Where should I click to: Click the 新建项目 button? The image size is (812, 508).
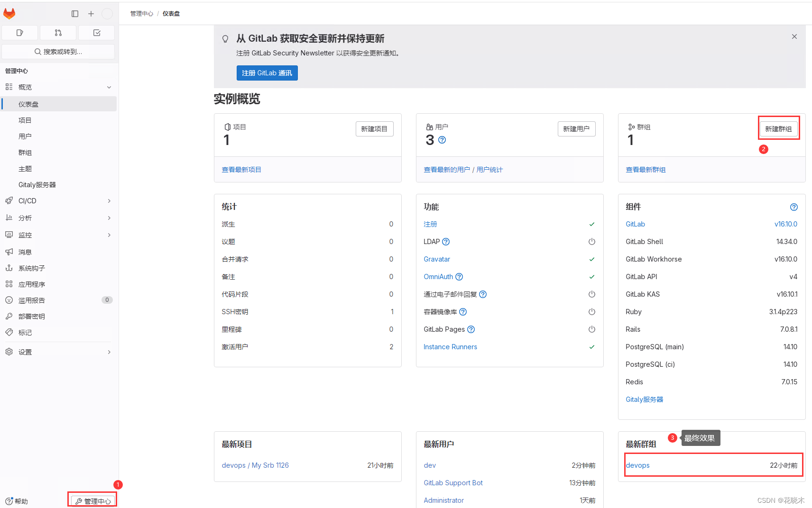(374, 129)
